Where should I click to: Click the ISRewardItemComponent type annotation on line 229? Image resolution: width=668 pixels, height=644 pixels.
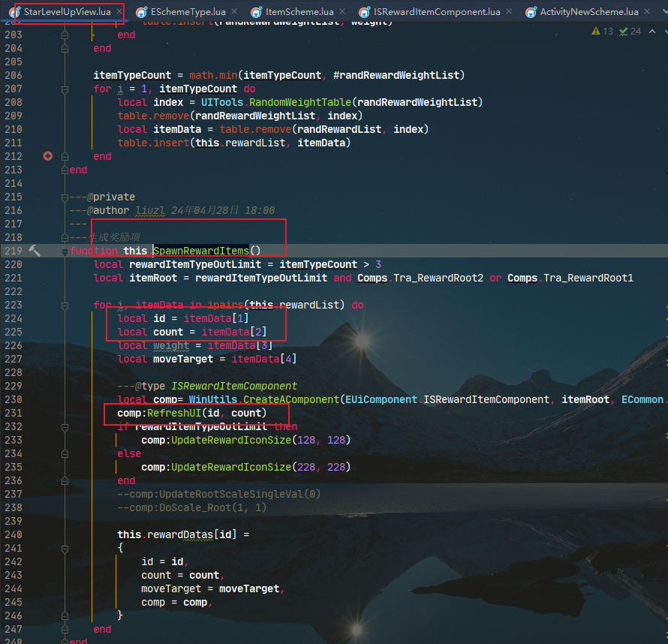234,386
